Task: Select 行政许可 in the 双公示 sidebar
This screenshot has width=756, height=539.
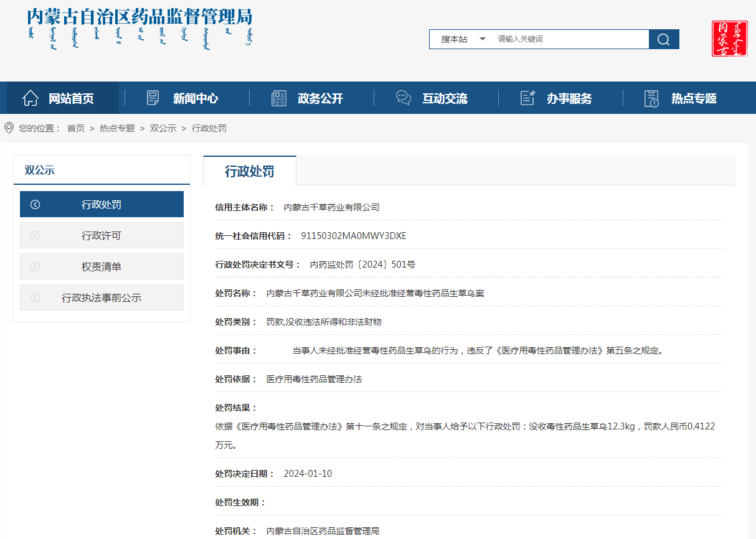Action: [102, 235]
